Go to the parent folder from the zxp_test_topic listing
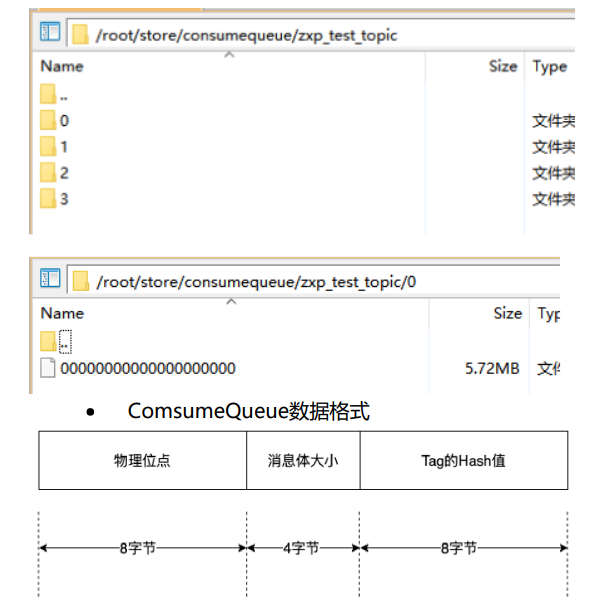This screenshot has width=607, height=600. click(x=63, y=96)
